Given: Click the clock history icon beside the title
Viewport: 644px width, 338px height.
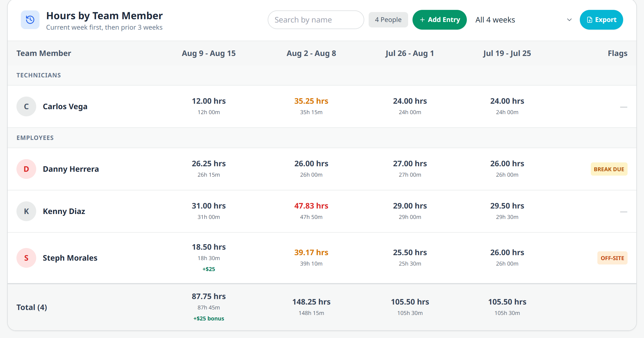Looking at the screenshot, I should pos(30,20).
